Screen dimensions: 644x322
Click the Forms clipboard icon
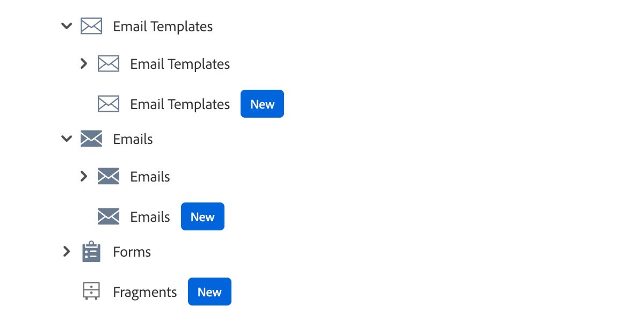pos(91,251)
